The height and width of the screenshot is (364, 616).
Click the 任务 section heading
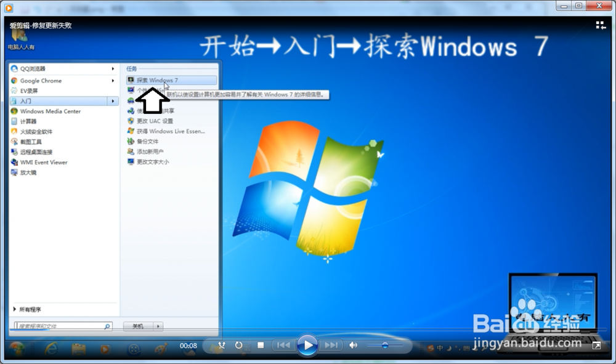[x=132, y=69]
